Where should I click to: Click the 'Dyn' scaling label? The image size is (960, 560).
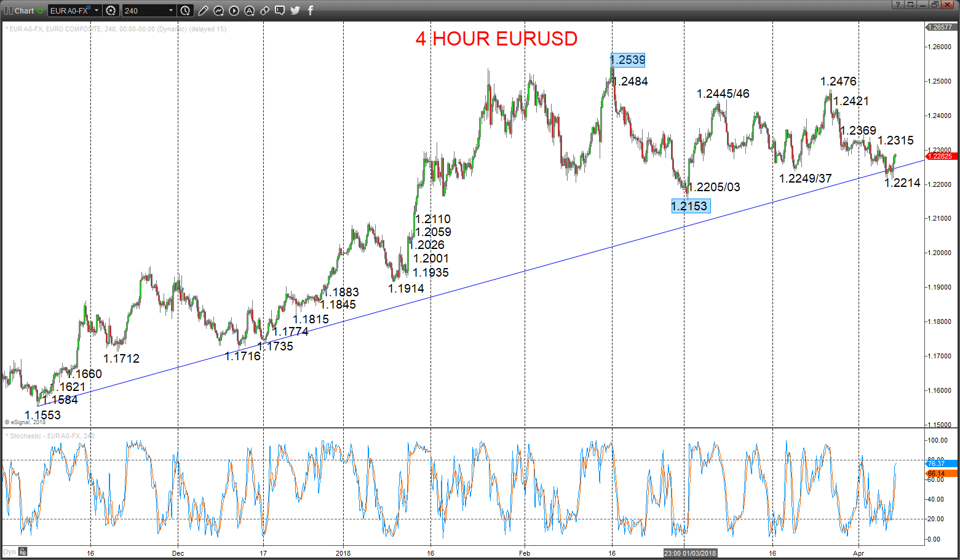pyautogui.click(x=9, y=552)
